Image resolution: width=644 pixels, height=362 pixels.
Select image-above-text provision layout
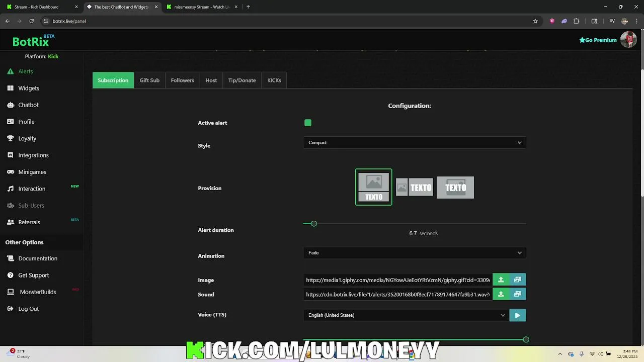click(x=374, y=187)
